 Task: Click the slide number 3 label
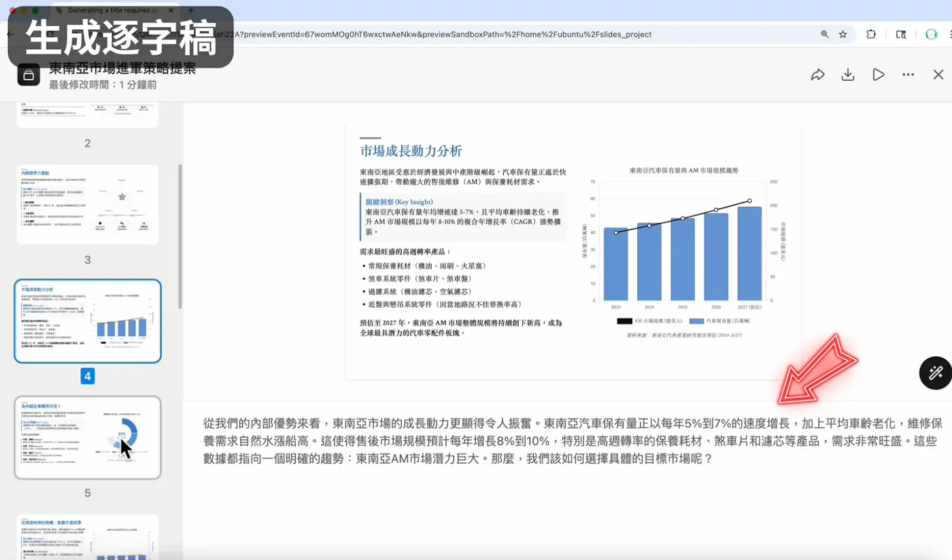coord(88,260)
